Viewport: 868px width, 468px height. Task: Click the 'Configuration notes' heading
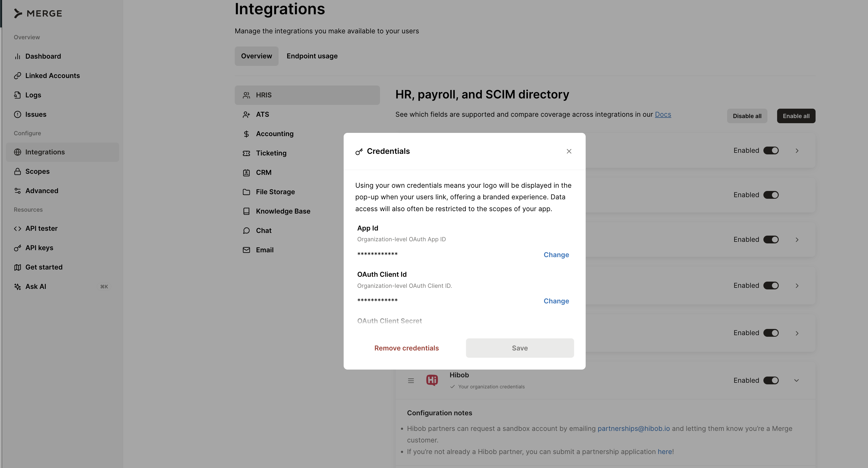439,413
